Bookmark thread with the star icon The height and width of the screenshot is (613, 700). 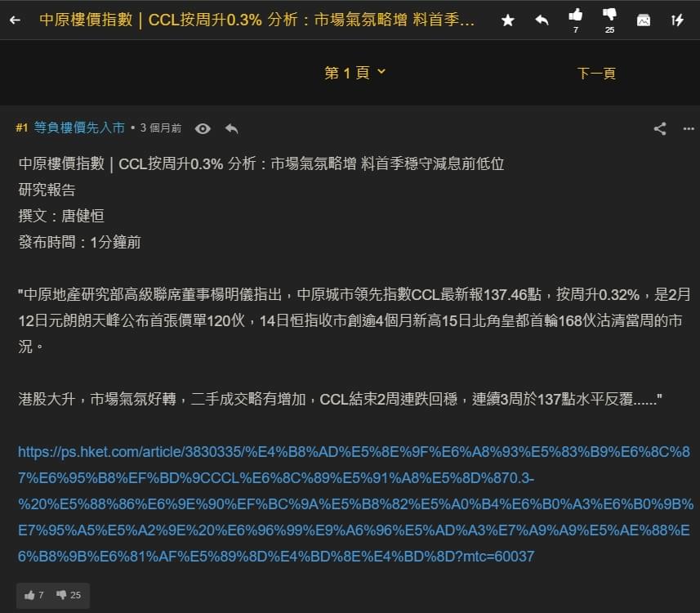[x=507, y=20]
